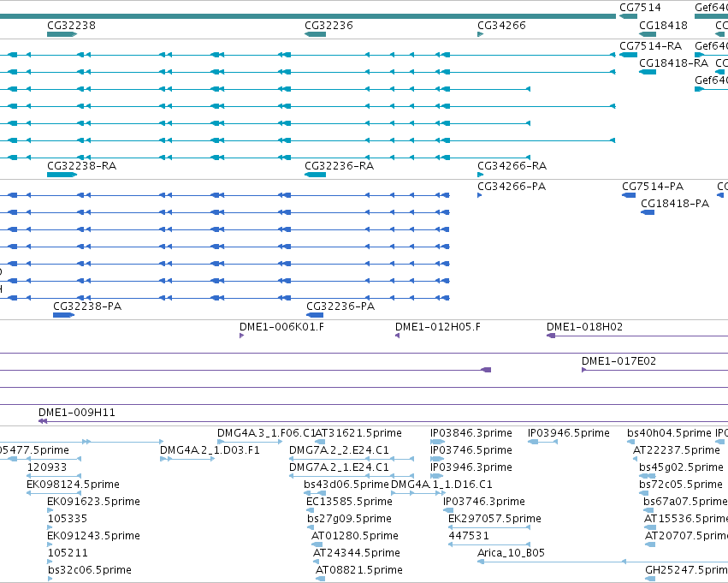Click the AT08821.5prime EST label

click(x=359, y=570)
